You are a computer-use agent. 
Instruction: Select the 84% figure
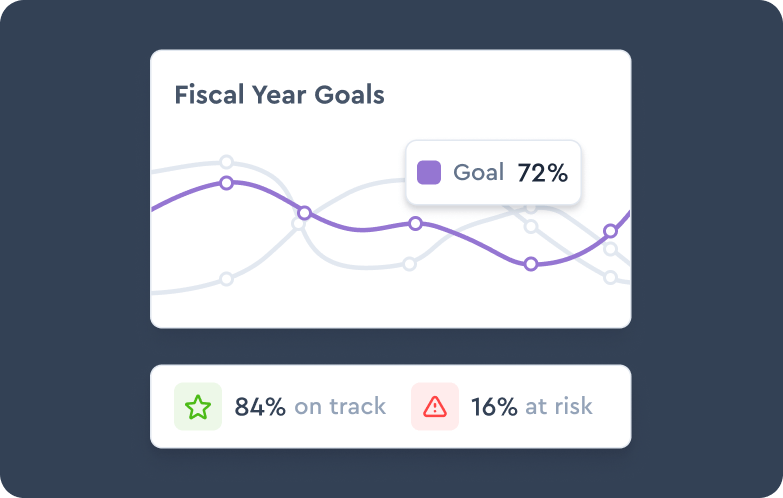pos(260,407)
